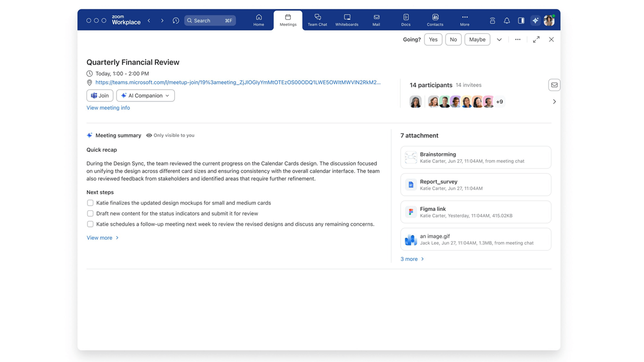
Task: Click View meeting info link
Action: [x=108, y=108]
